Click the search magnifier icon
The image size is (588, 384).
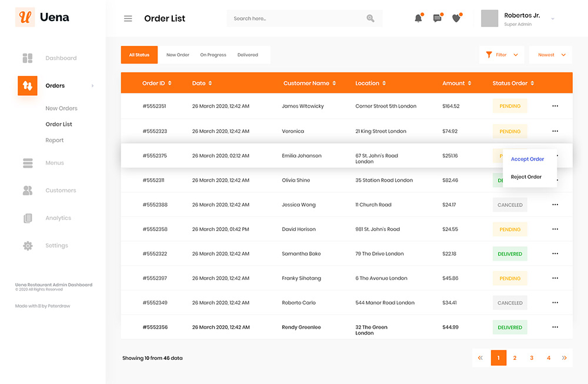pos(370,18)
